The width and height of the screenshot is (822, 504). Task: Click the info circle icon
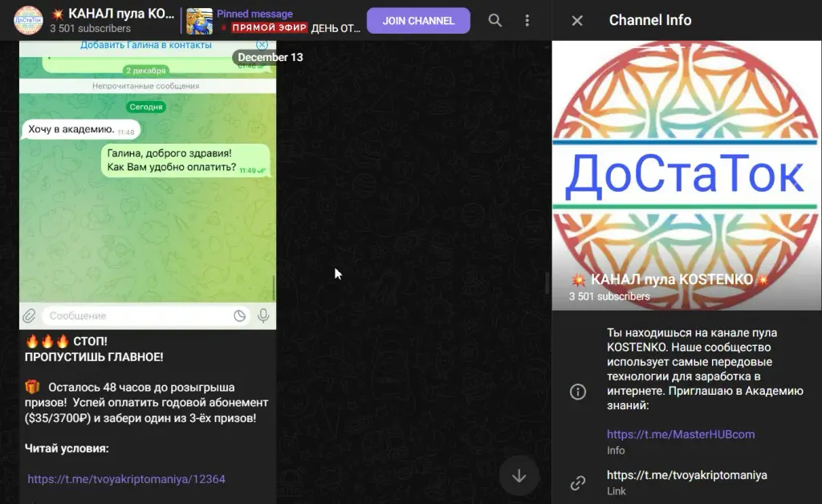pos(578,392)
